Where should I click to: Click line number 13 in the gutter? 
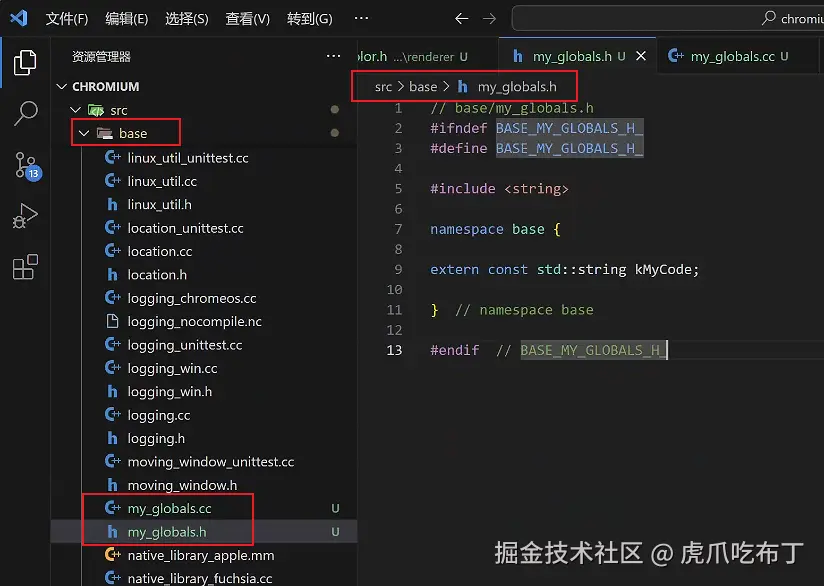click(394, 350)
